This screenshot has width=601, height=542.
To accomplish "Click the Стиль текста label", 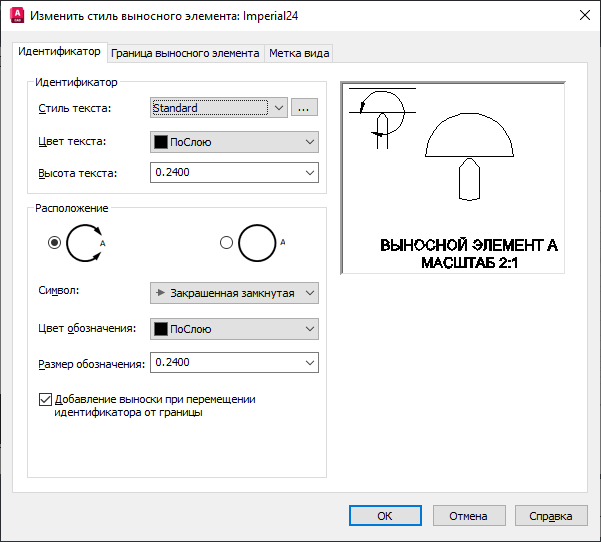I will pos(74,108).
